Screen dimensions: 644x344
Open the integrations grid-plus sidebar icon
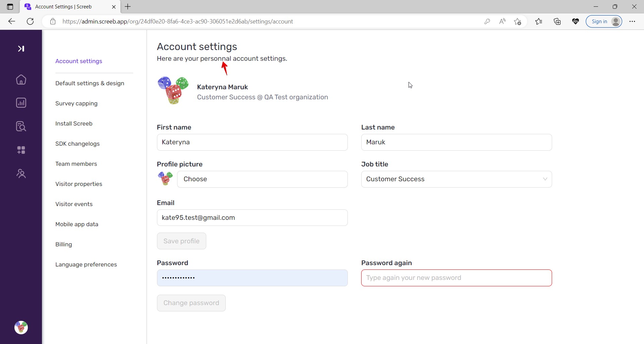tap(21, 150)
